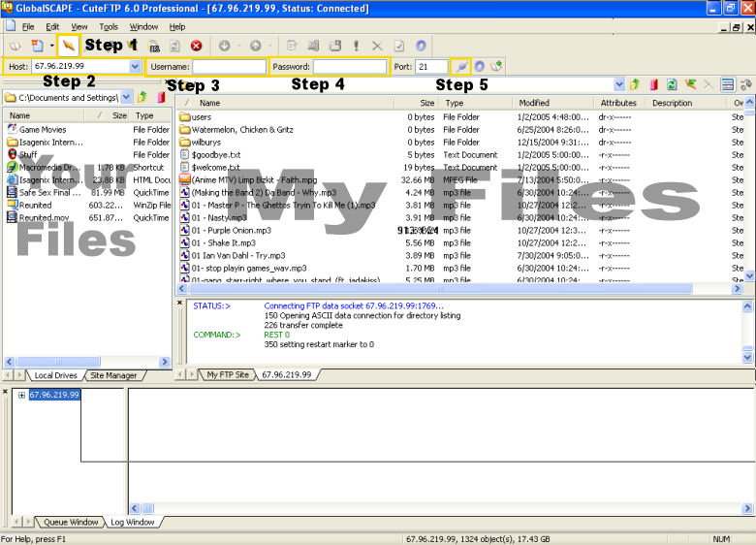
Task: Open the Tools menu
Action: (x=109, y=26)
